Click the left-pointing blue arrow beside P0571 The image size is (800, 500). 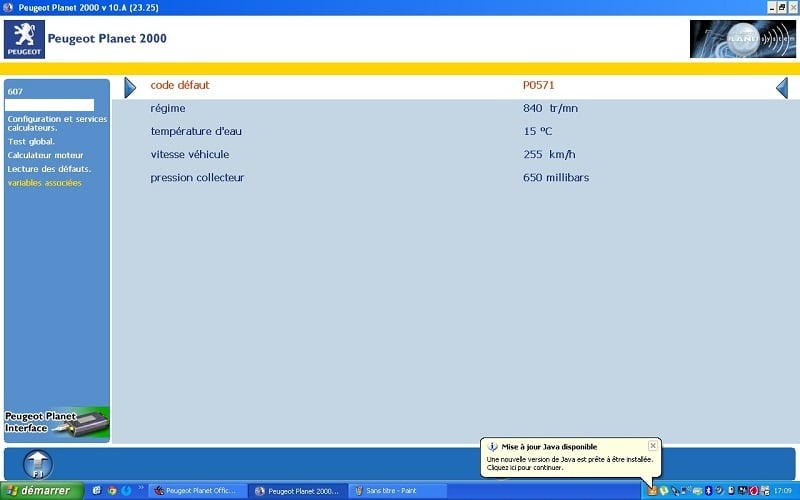pyautogui.click(x=782, y=88)
